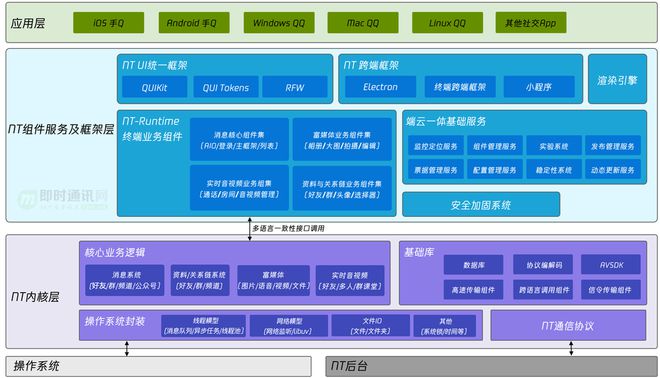
Task: Click the "应用层" layer label
Action: tap(28, 23)
